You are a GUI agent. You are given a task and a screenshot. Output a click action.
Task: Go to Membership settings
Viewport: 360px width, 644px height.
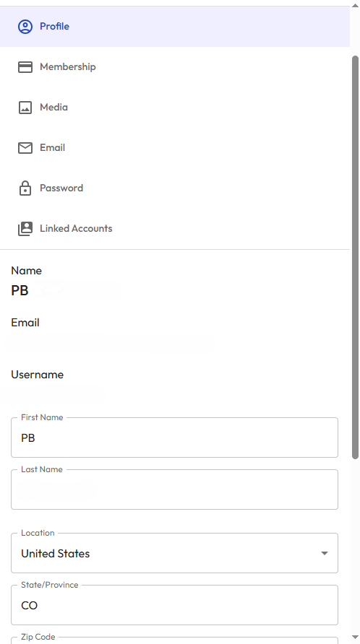click(175, 67)
